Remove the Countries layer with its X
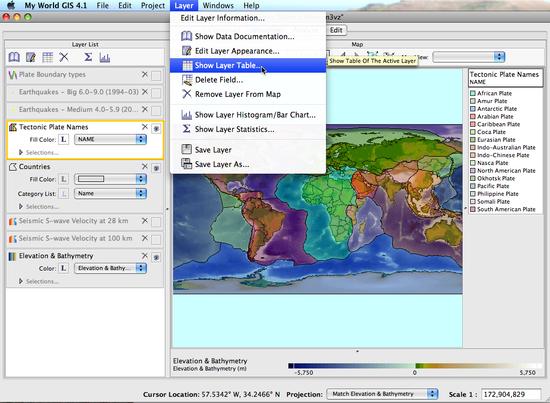Screen dimensions: 550x403 coord(145,166)
